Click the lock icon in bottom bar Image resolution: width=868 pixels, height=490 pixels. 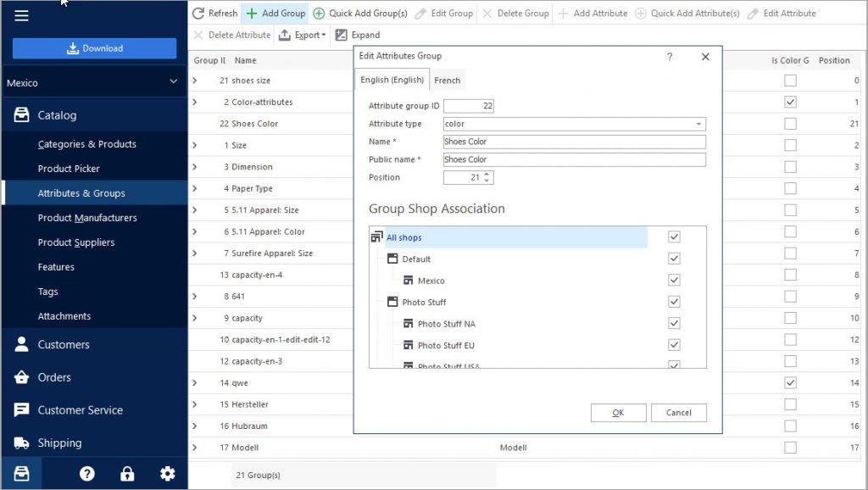pyautogui.click(x=127, y=474)
